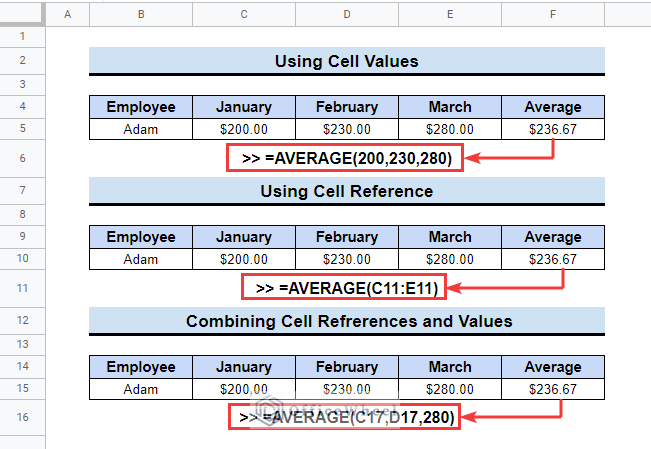Select the $280.00 March cell in row 15
This screenshot has height=449, width=651.
[x=450, y=389]
